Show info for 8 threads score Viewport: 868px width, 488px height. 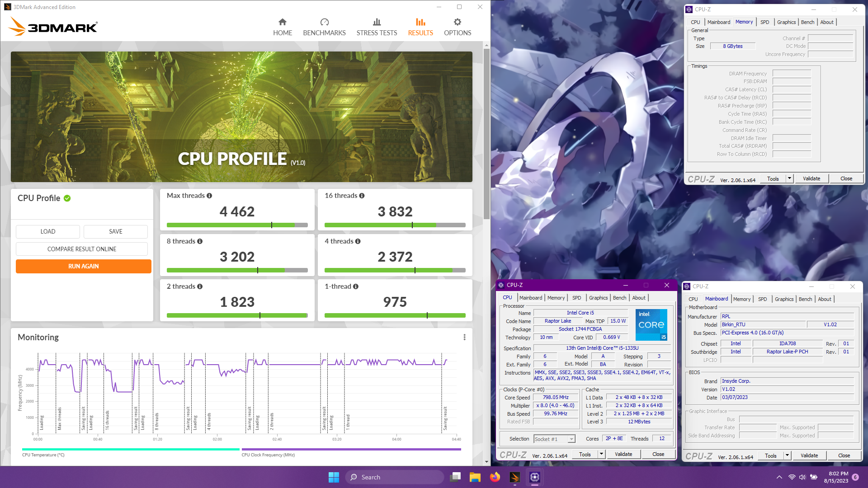click(x=200, y=241)
